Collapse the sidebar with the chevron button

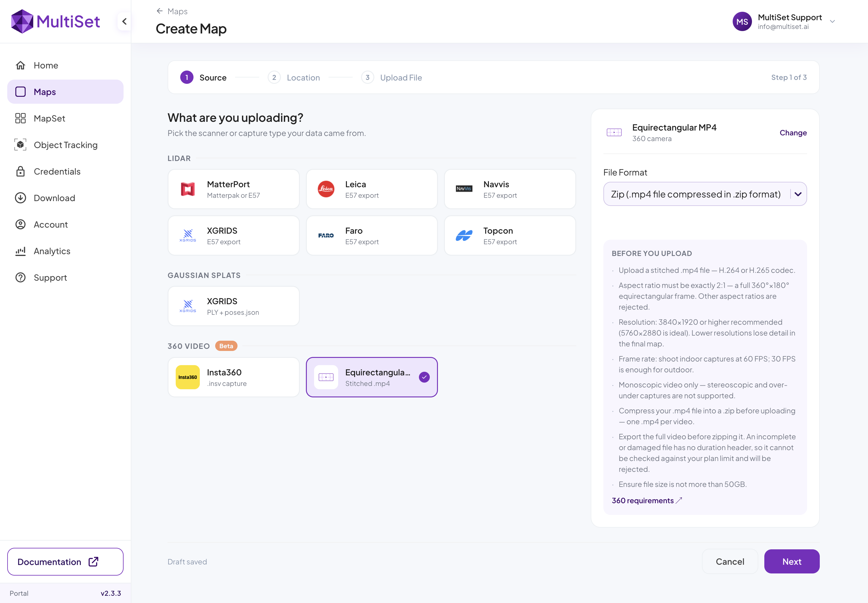point(124,21)
